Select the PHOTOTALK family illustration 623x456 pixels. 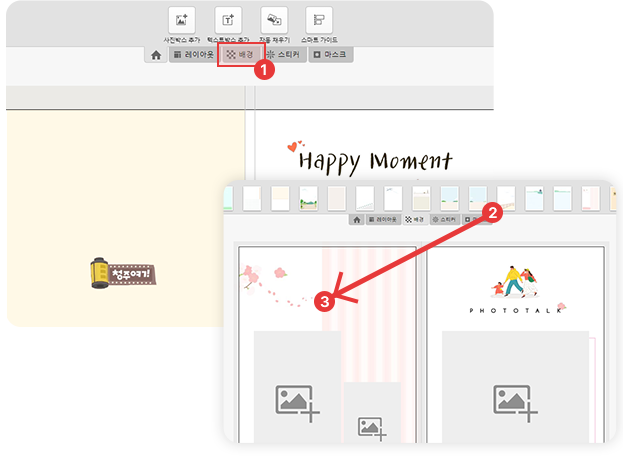[516, 281]
